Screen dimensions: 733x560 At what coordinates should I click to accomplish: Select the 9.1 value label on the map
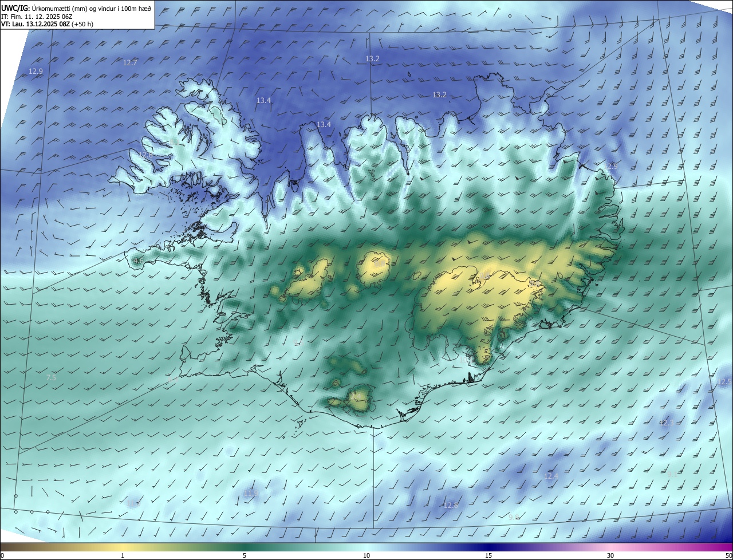pyautogui.click(x=672, y=474)
